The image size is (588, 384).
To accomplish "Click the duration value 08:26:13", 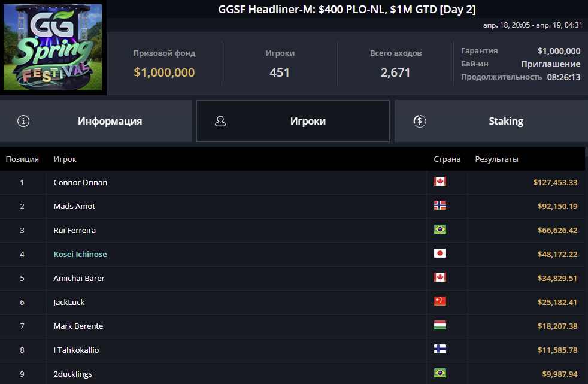I will [563, 77].
